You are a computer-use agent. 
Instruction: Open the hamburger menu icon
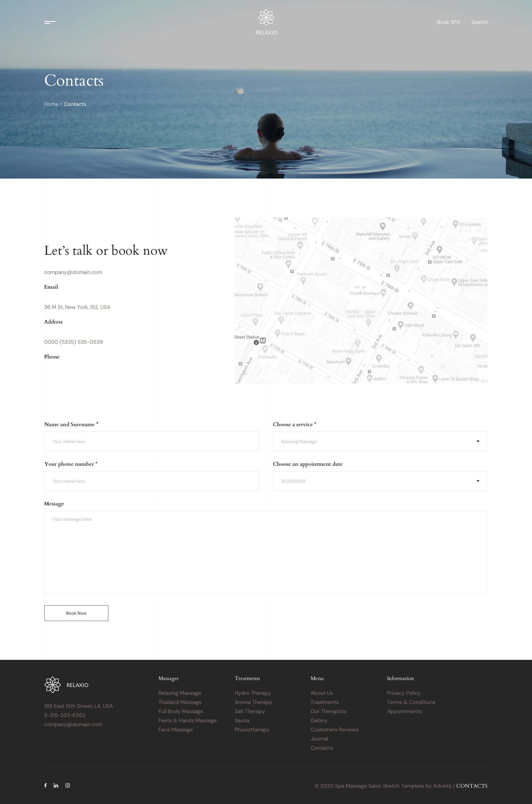[50, 22]
